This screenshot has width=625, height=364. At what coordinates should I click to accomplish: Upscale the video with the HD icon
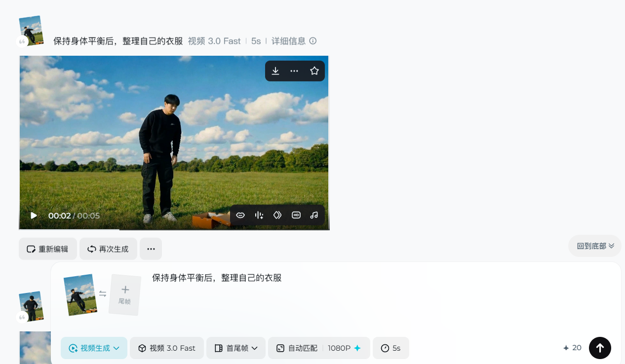tap(296, 215)
